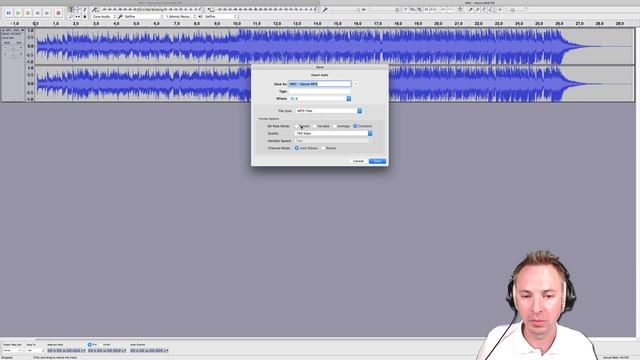
Task: Select the Multi-tool (asterisk)
Action: [x=84, y=17]
